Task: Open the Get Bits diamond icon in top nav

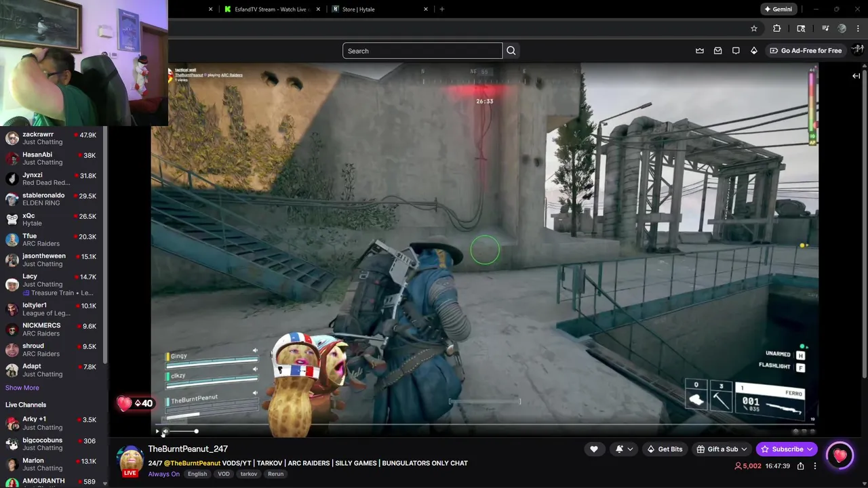Action: click(x=753, y=51)
